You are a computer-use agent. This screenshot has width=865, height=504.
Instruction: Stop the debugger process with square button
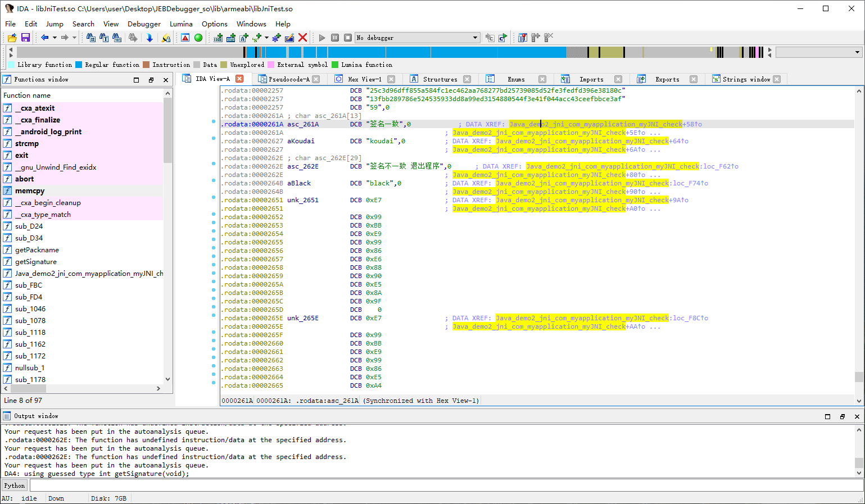coord(348,38)
